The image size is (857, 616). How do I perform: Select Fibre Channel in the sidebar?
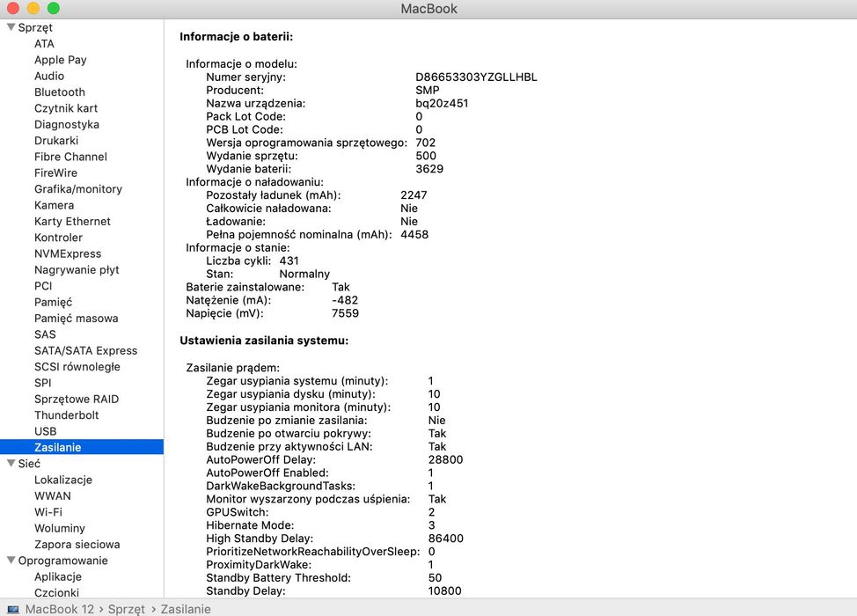(x=70, y=157)
